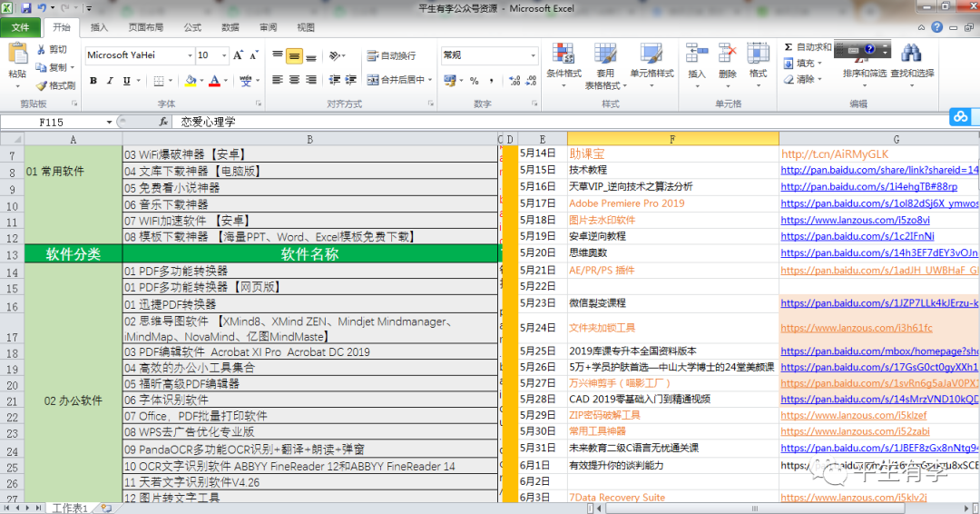The height and width of the screenshot is (514, 980).
Task: Click the decrease indent icon
Action: pyautogui.click(x=334, y=80)
